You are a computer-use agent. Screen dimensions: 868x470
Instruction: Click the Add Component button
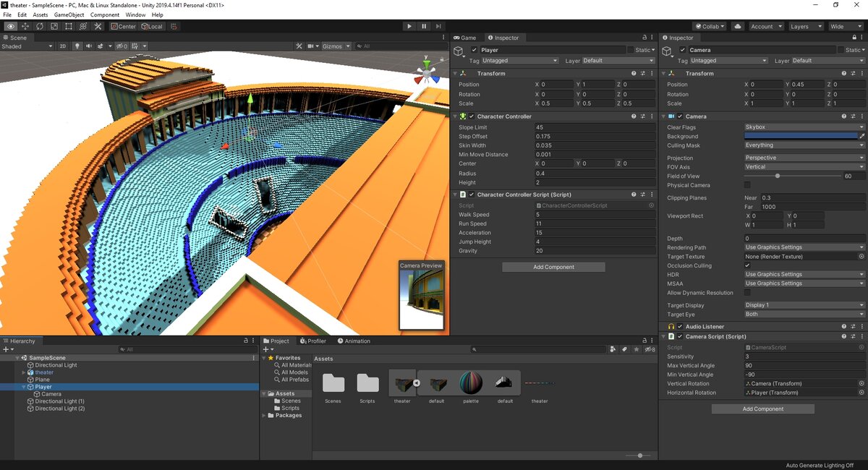pyautogui.click(x=553, y=266)
